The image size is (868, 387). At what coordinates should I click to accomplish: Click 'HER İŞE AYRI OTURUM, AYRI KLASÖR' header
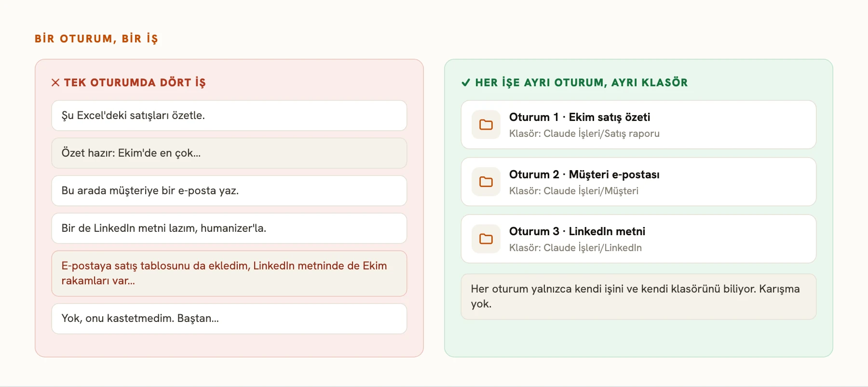pos(582,82)
